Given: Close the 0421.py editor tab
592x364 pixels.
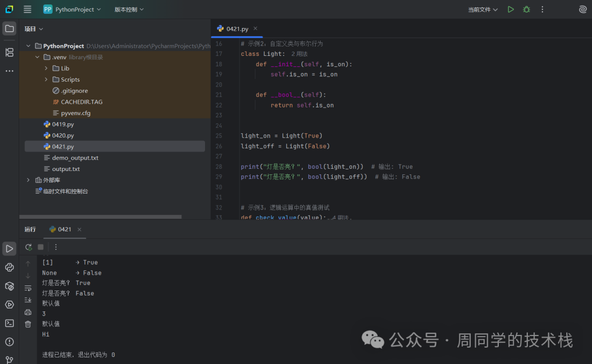Looking at the screenshot, I should pos(255,29).
